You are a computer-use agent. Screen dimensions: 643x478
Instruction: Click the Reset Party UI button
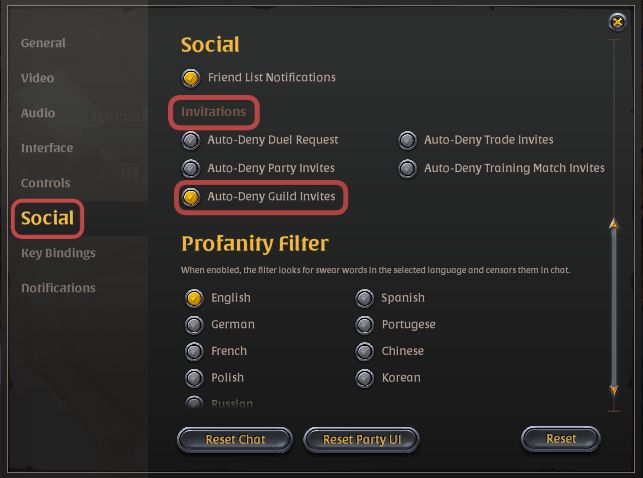tap(361, 439)
